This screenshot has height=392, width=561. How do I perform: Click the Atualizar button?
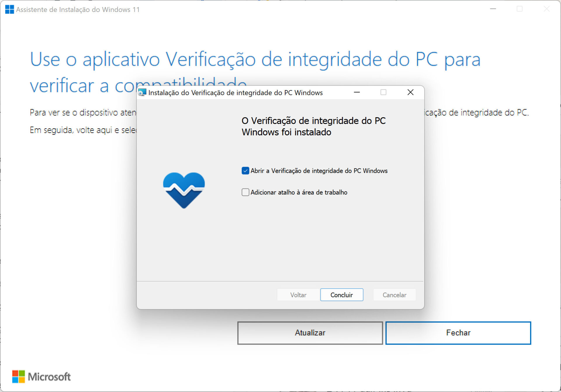(310, 333)
